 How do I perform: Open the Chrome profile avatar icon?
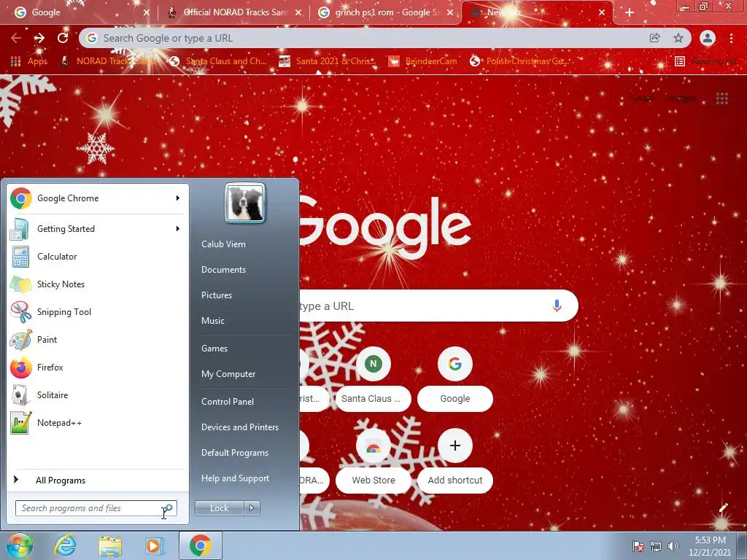coord(708,38)
